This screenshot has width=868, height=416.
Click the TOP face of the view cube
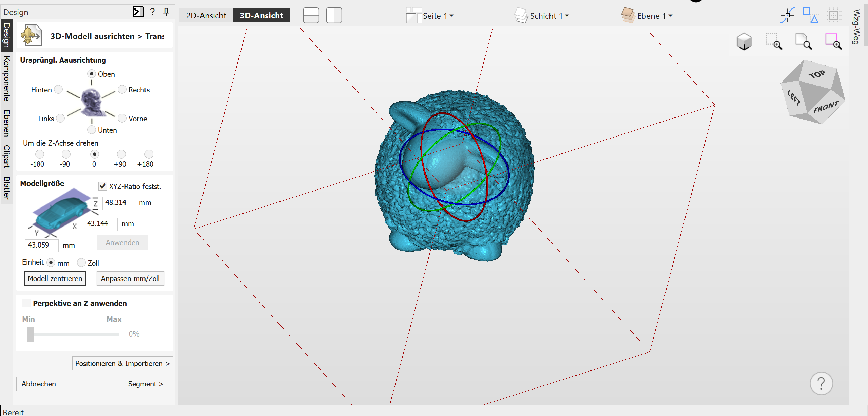817,74
